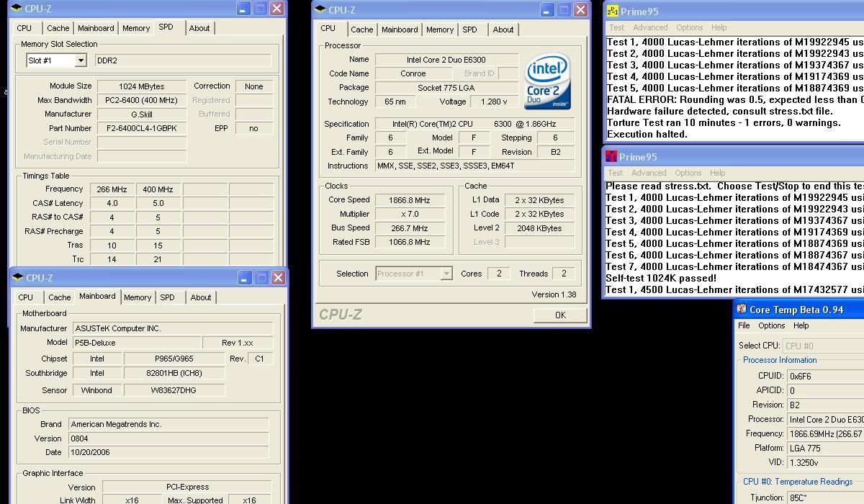Click the lower Prime95 window title icon
Screen dimensions: 864x504
(x=611, y=156)
